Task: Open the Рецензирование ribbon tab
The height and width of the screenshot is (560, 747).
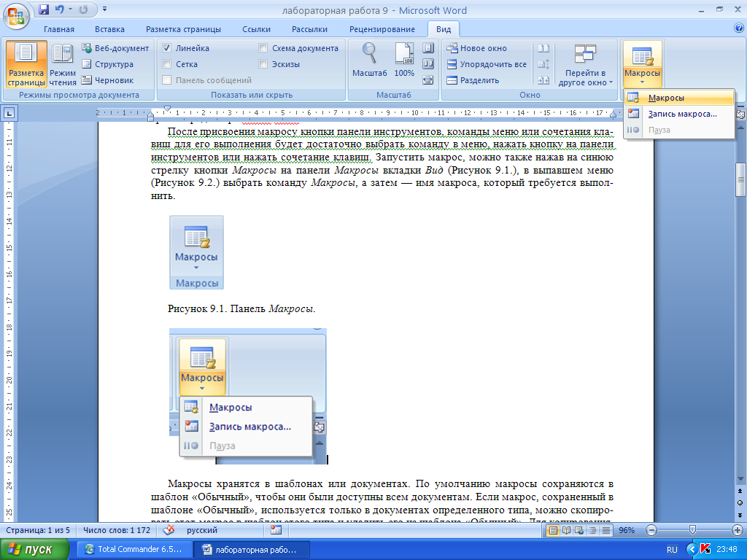Action: 382,29
